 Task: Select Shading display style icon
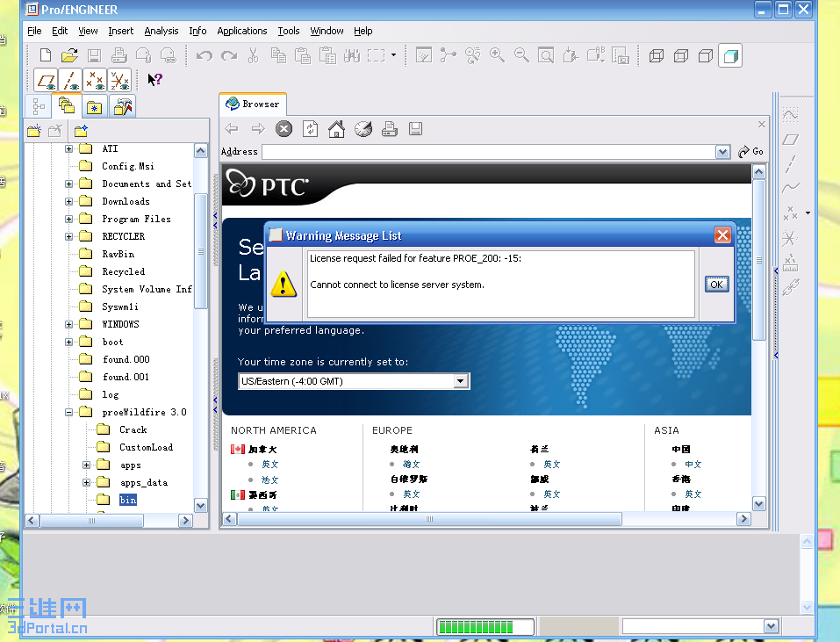pyautogui.click(x=730, y=55)
